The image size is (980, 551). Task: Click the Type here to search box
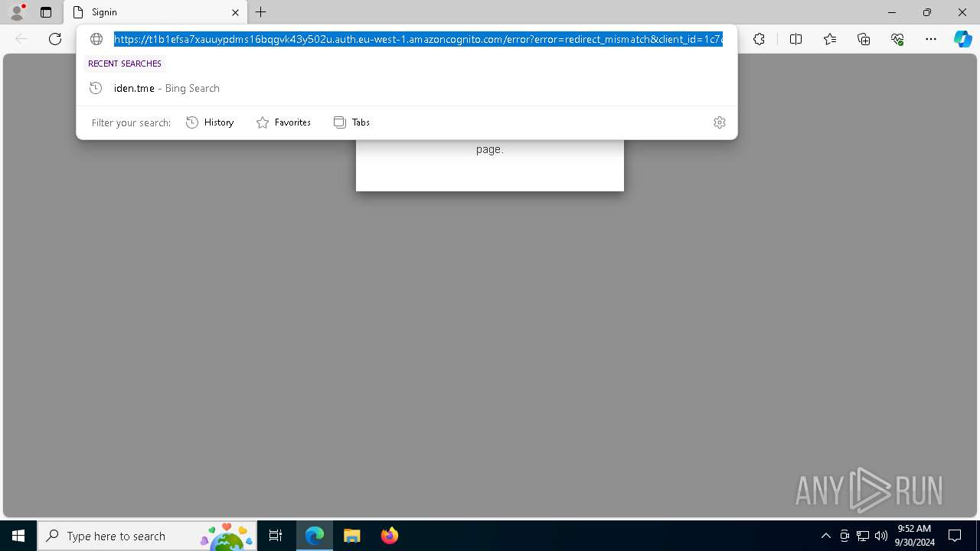145,536
